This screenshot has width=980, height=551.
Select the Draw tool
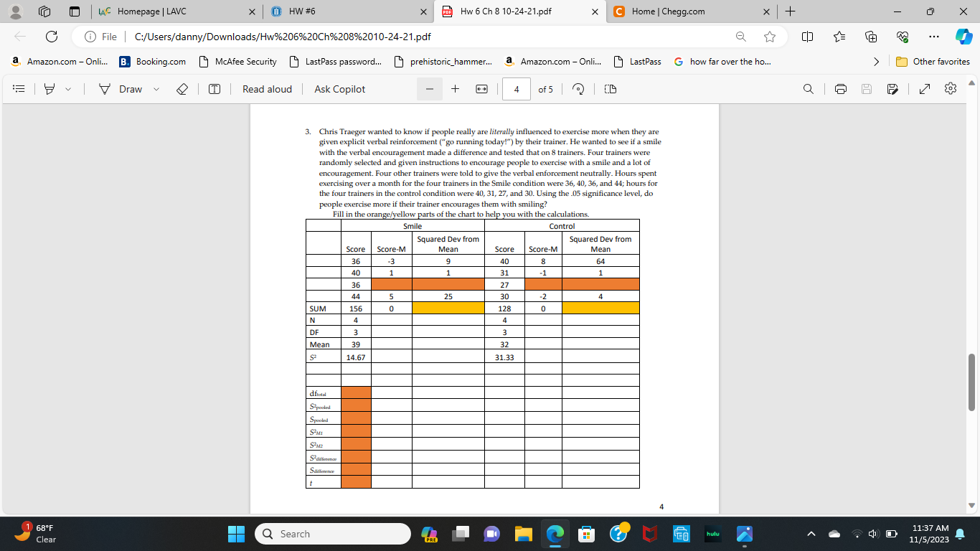pyautogui.click(x=121, y=89)
